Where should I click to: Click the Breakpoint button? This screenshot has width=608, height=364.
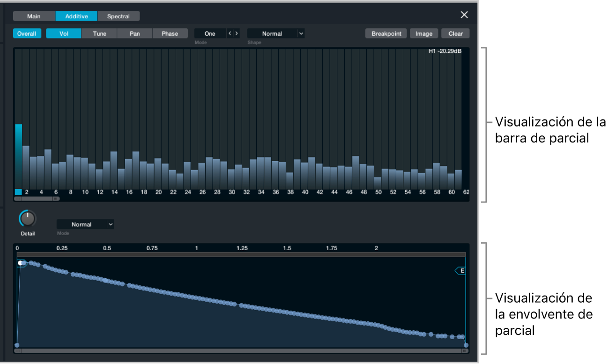(386, 34)
